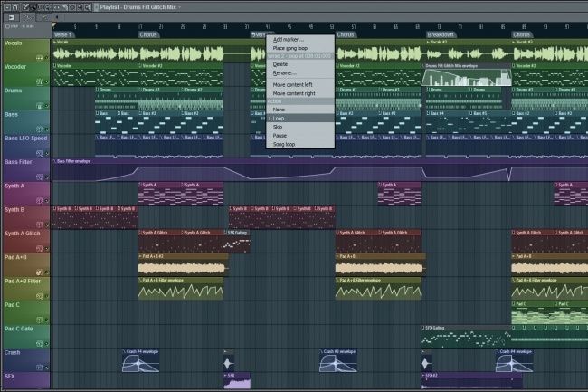Set marker action to Pause
588x392 pixels.
[x=300, y=136]
